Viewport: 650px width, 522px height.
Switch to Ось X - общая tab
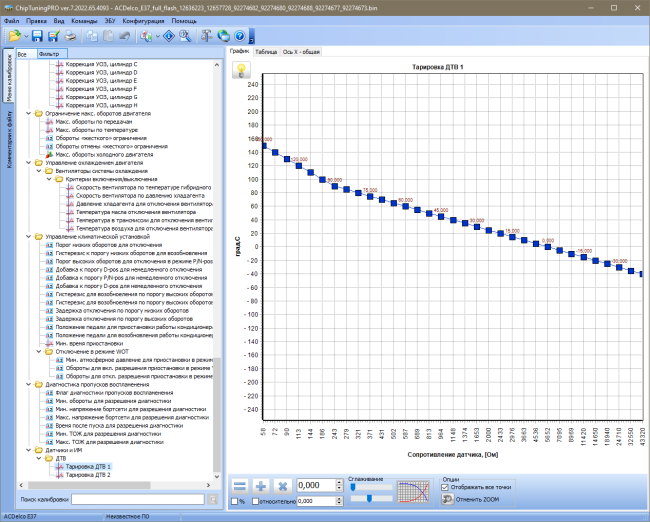(x=301, y=52)
